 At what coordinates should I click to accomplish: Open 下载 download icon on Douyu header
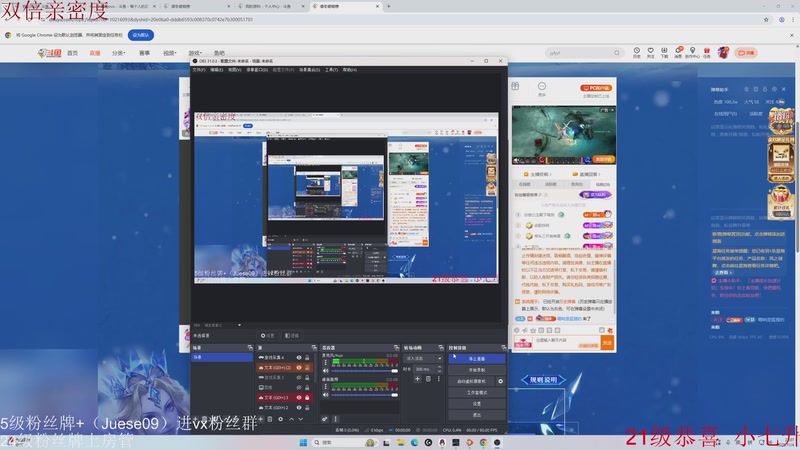click(664, 52)
